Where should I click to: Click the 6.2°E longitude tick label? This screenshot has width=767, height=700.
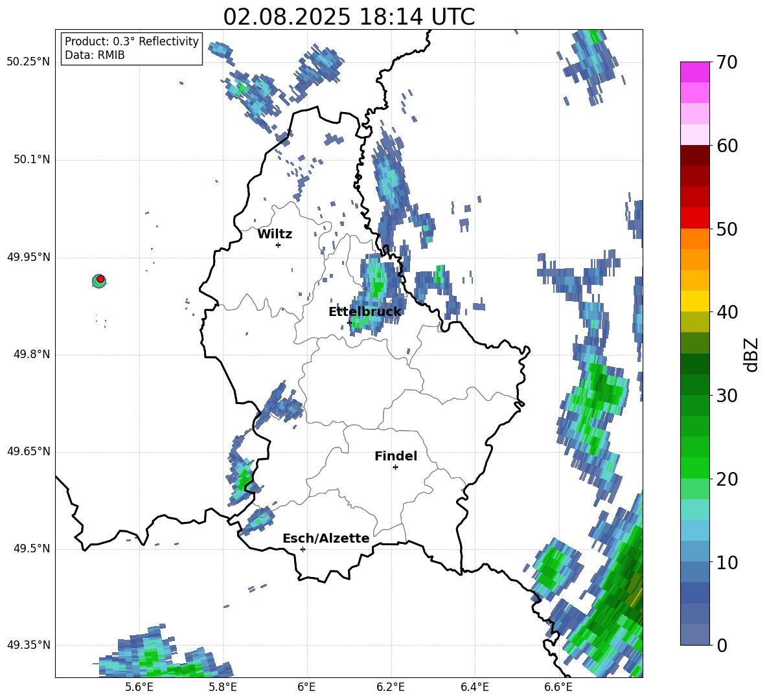(x=391, y=687)
